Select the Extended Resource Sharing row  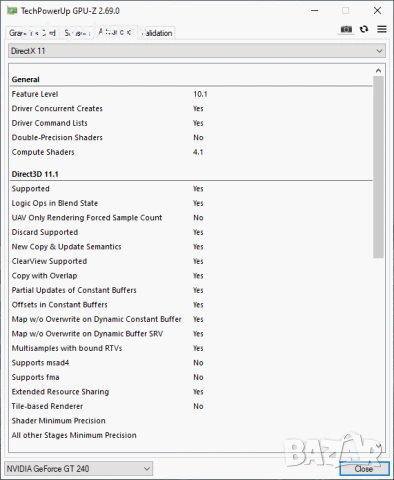pos(191,392)
